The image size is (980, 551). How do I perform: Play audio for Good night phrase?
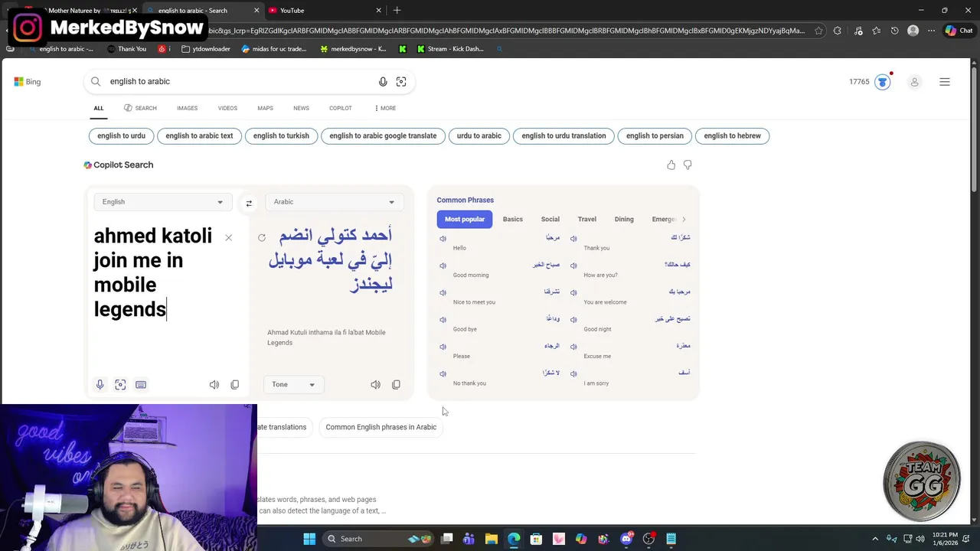click(573, 320)
